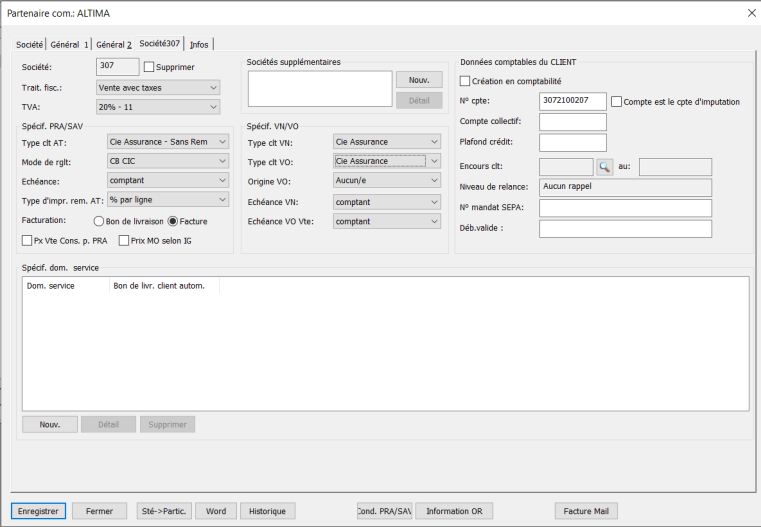Click the Société number field 307

[117, 66]
